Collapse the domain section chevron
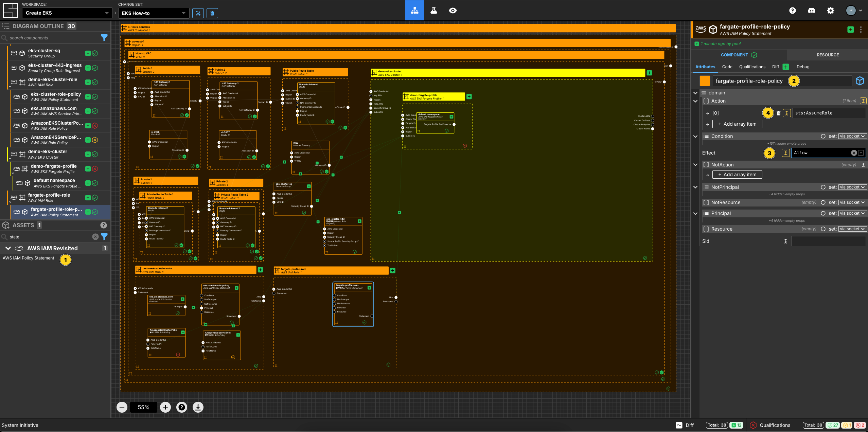Viewport: 868px width, 432px height. coord(695,93)
